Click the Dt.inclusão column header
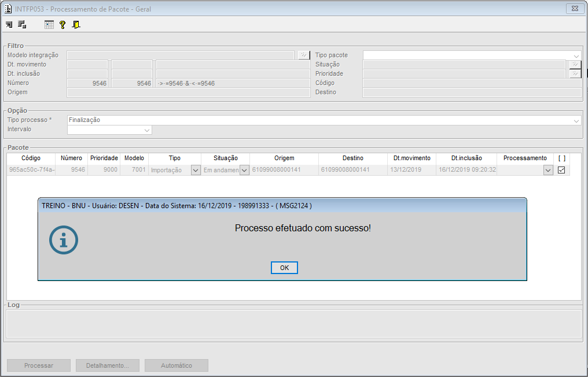Viewport: 588px width, 377px height. (x=466, y=158)
